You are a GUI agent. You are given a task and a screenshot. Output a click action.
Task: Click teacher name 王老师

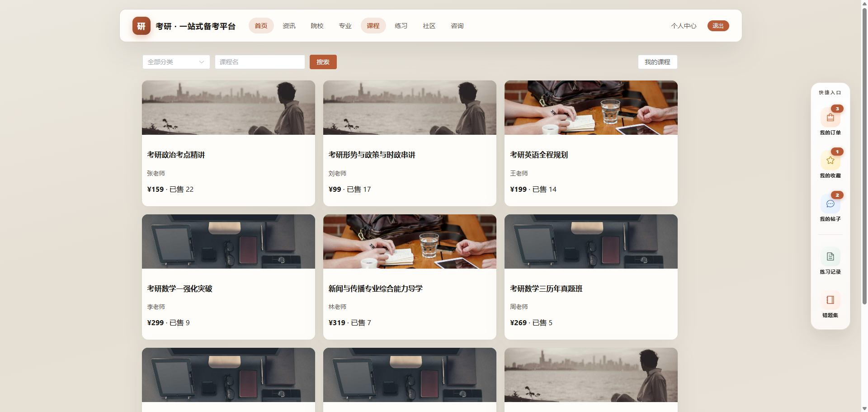[519, 173]
